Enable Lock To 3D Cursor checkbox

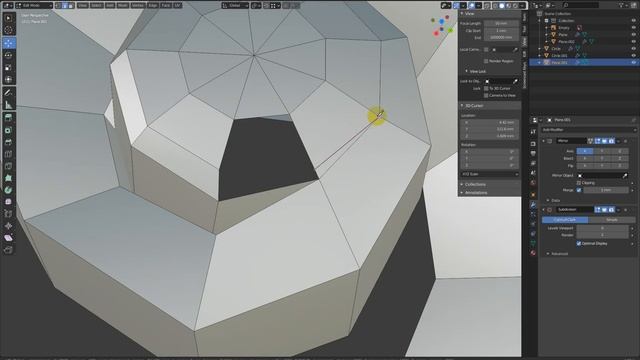point(486,88)
